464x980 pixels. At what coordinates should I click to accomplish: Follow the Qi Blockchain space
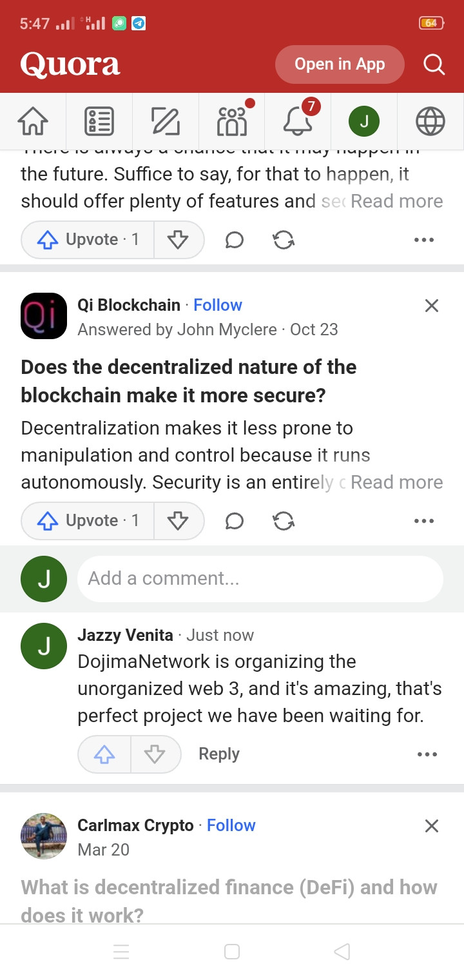pyautogui.click(x=218, y=305)
